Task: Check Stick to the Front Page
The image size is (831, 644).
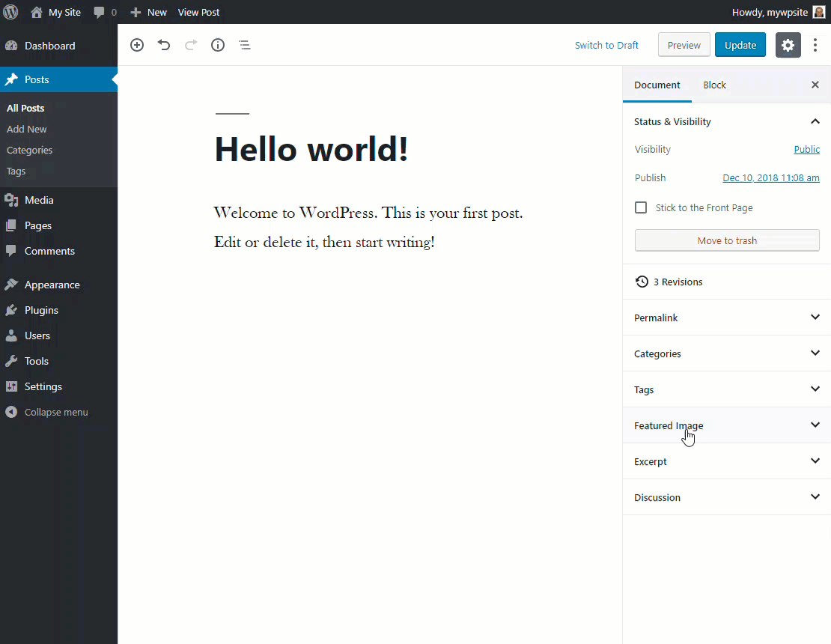Action: (x=641, y=207)
